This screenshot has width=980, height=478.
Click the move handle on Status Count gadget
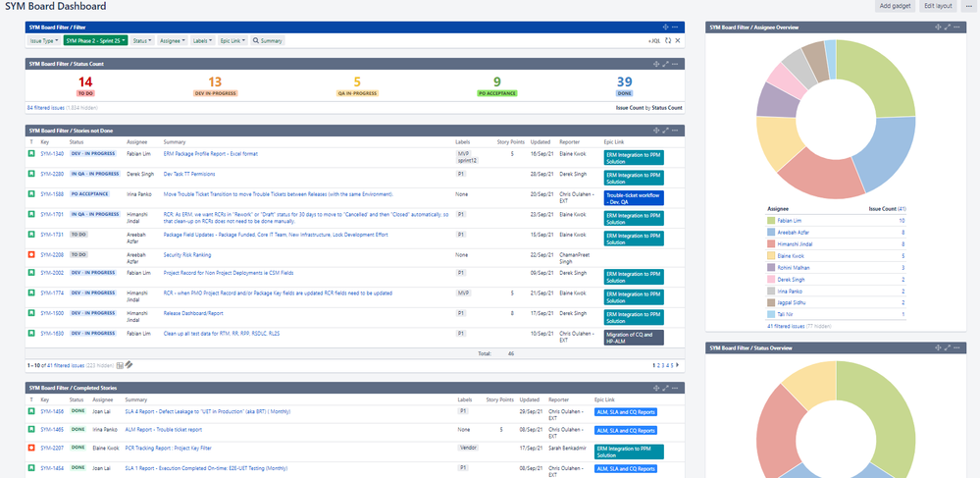pyautogui.click(x=656, y=64)
